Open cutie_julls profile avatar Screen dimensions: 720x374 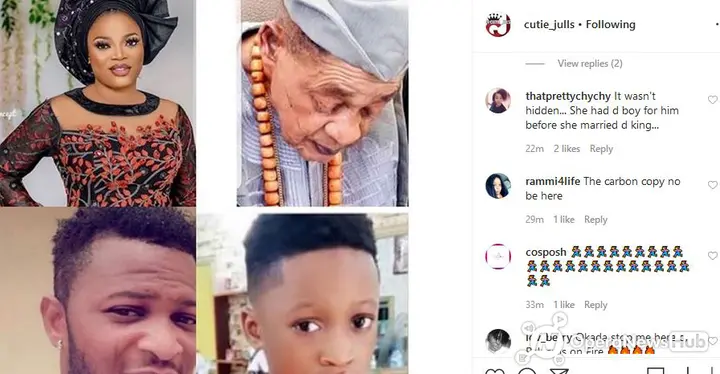click(498, 24)
